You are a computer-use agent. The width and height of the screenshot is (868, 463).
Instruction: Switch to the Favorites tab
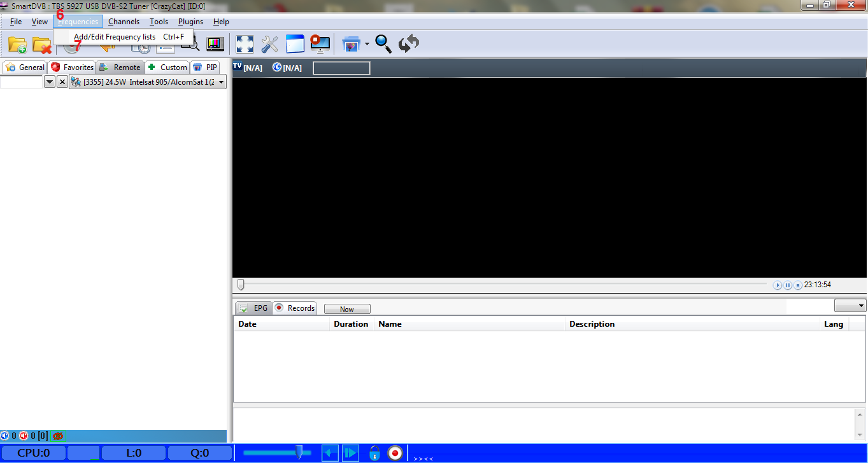point(72,67)
